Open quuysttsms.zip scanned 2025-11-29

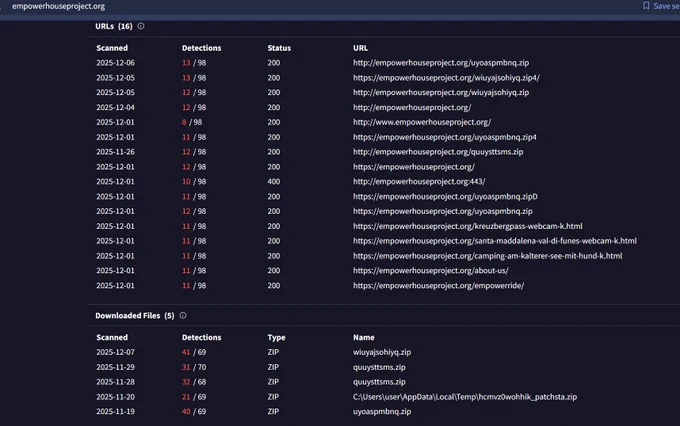[379, 367]
